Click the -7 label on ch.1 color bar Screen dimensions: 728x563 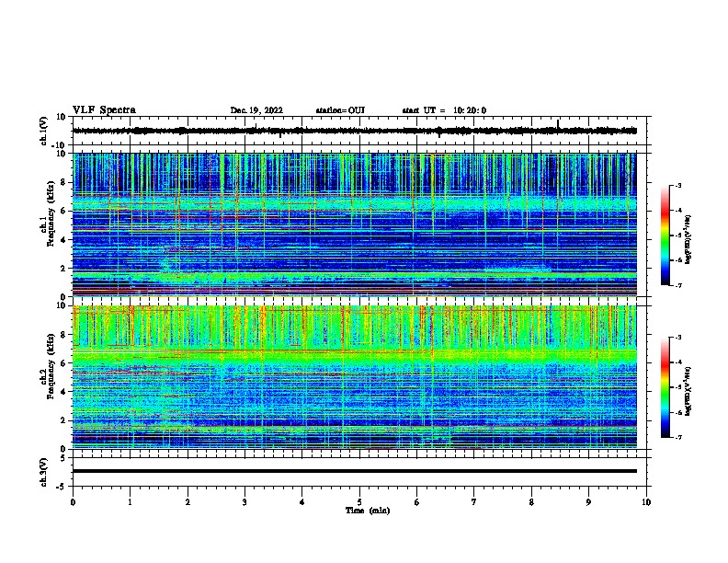pyautogui.click(x=678, y=285)
